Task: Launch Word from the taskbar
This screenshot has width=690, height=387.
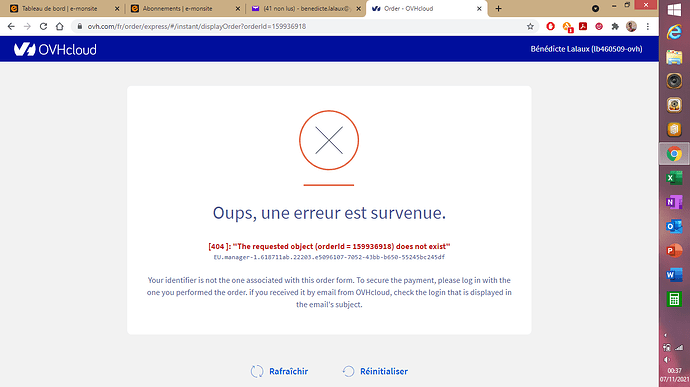Action: [x=674, y=275]
